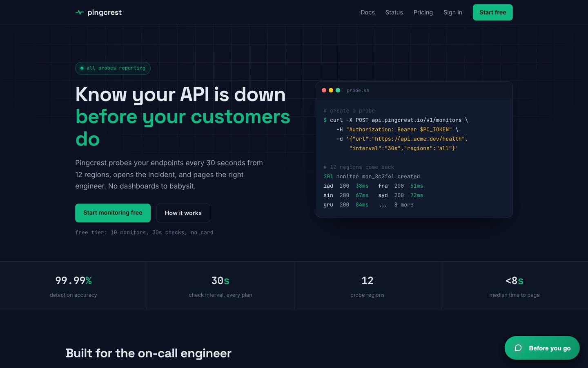Viewport: 588px width, 368px height.
Task: Open the How it works button
Action: click(183, 213)
